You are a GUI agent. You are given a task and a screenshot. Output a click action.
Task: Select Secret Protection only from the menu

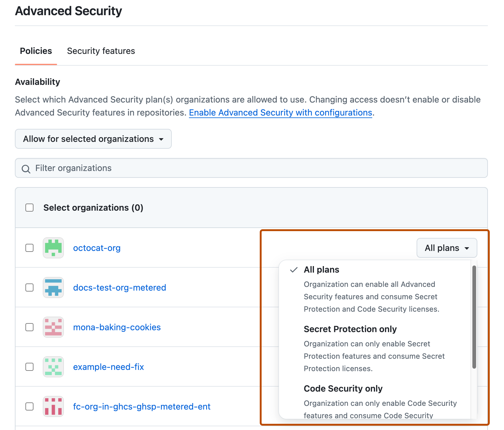(x=350, y=329)
